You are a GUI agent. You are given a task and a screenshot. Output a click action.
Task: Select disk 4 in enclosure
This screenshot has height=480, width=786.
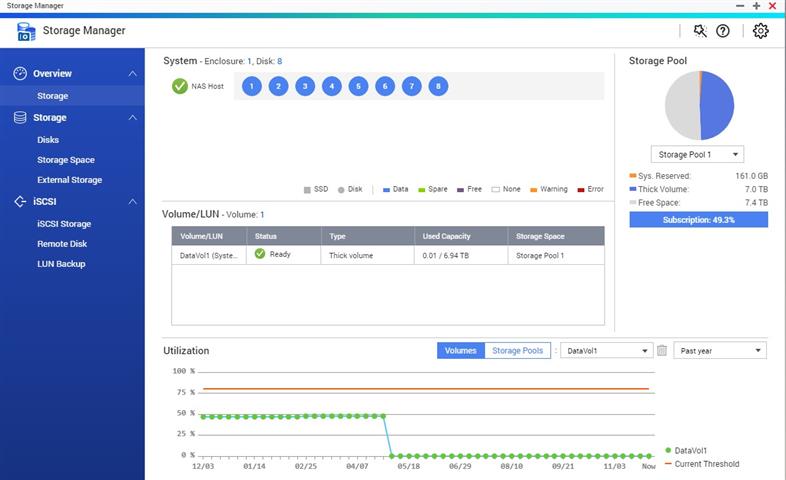click(x=331, y=86)
